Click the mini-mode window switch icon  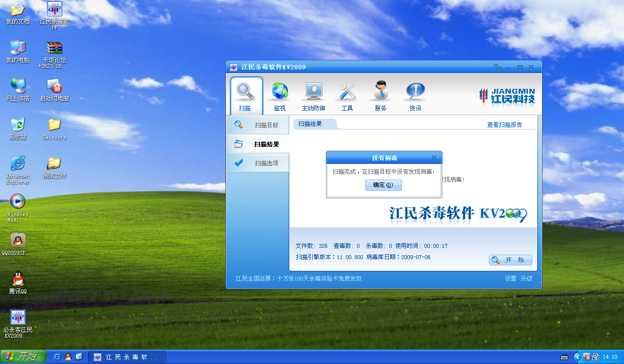pos(498,67)
